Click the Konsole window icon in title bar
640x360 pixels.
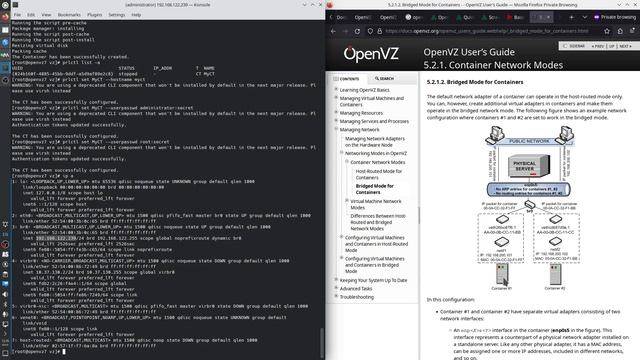15,4
